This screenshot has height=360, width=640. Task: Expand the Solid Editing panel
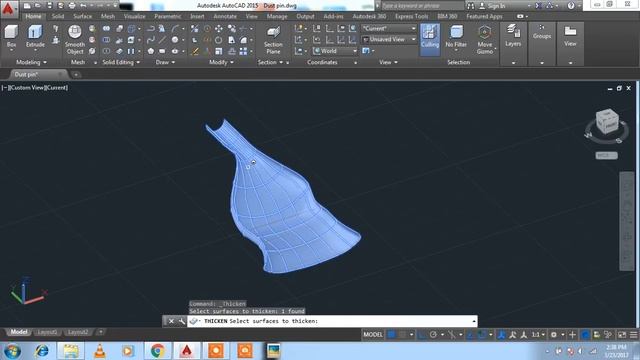121,62
